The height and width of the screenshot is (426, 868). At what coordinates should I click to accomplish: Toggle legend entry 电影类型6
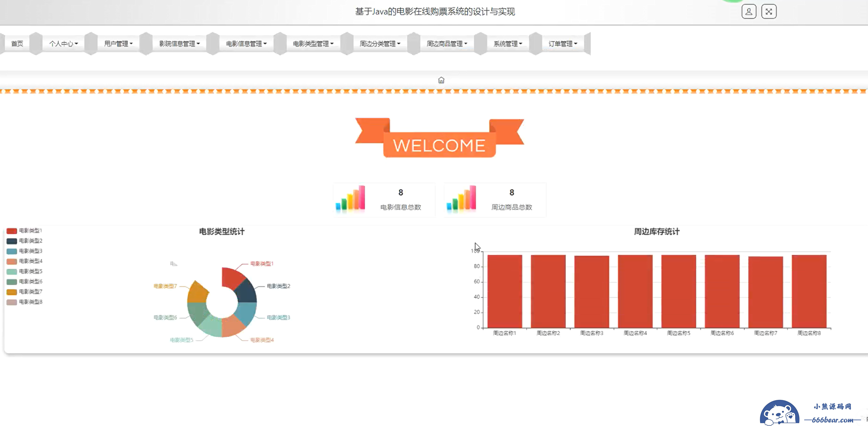[x=24, y=281]
